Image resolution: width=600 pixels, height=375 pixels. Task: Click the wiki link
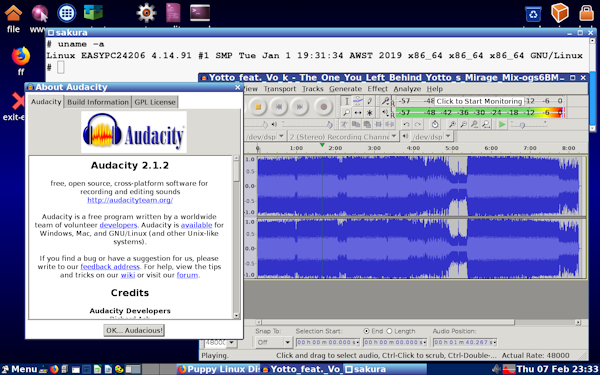click(128, 275)
